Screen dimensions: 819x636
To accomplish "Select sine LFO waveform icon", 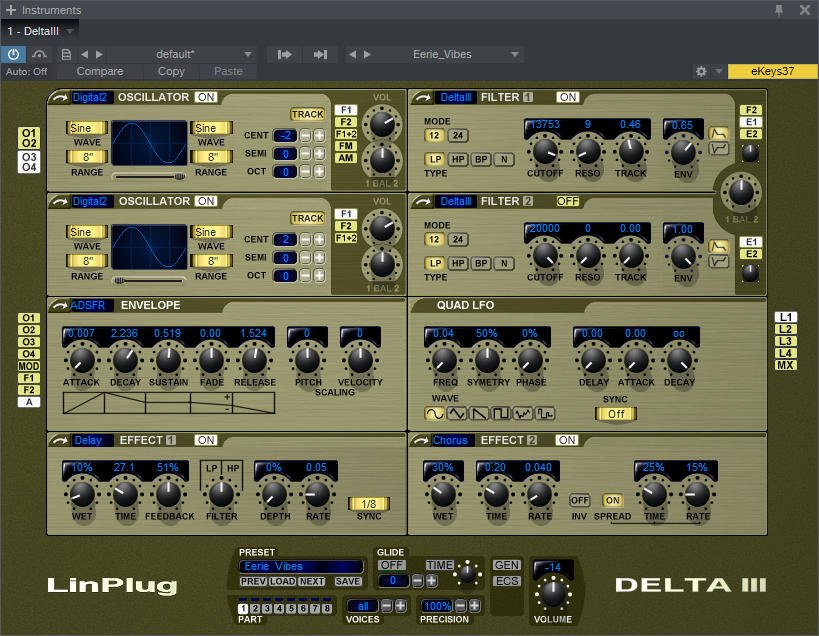I will click(435, 414).
